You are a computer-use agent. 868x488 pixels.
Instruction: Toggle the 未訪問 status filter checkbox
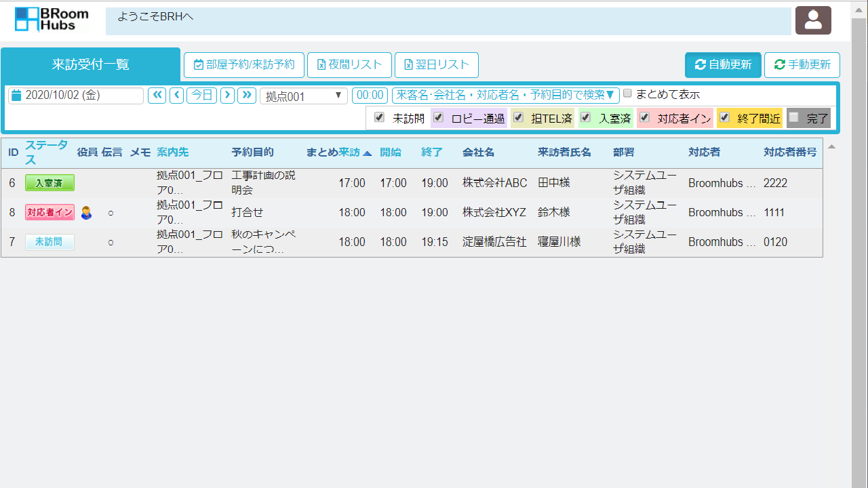click(x=379, y=117)
